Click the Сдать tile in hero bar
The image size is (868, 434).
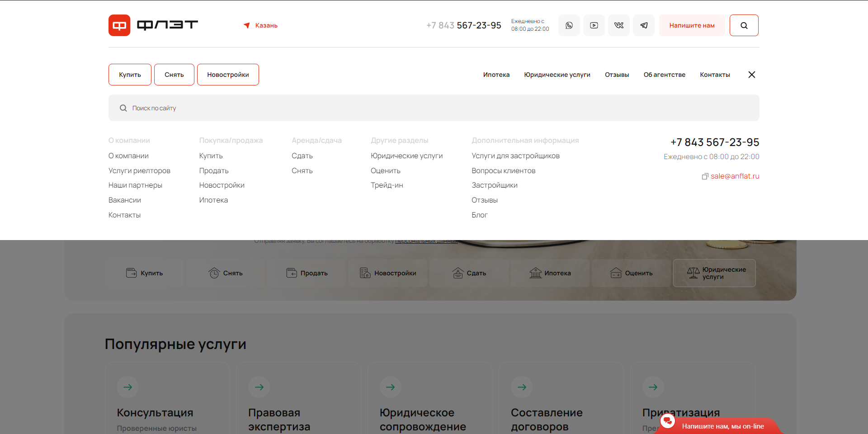pos(469,273)
